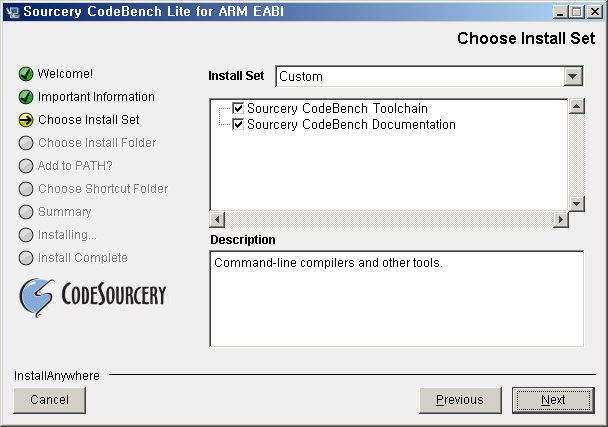
Task: Click the InstallAnywhere label
Action: click(x=57, y=376)
